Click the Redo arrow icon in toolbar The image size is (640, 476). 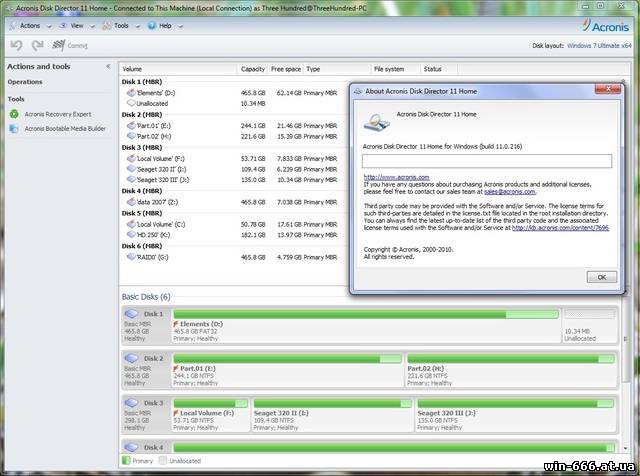(38, 45)
